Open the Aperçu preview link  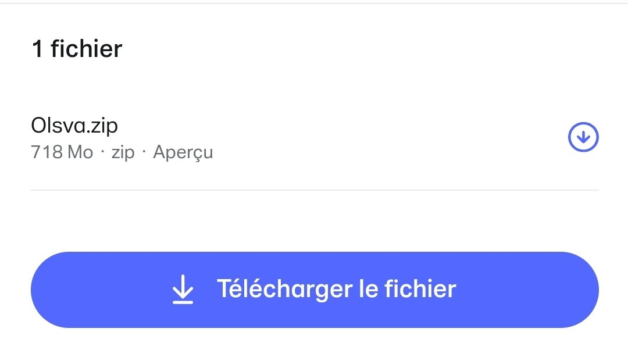183,152
